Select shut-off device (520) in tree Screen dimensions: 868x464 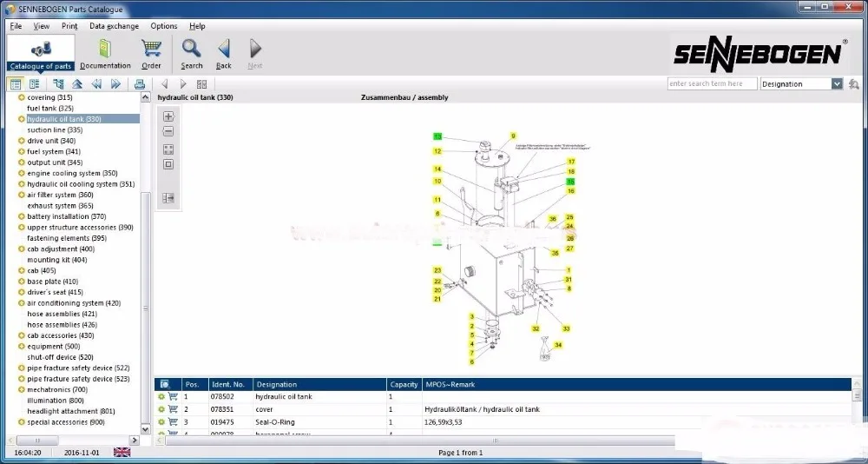tap(61, 357)
